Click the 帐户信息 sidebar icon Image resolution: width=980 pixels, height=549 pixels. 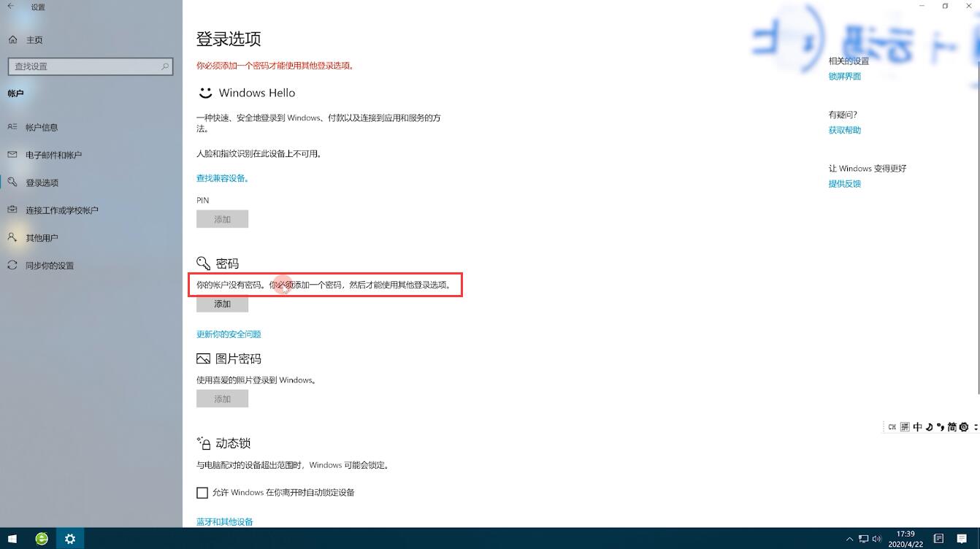(12, 126)
